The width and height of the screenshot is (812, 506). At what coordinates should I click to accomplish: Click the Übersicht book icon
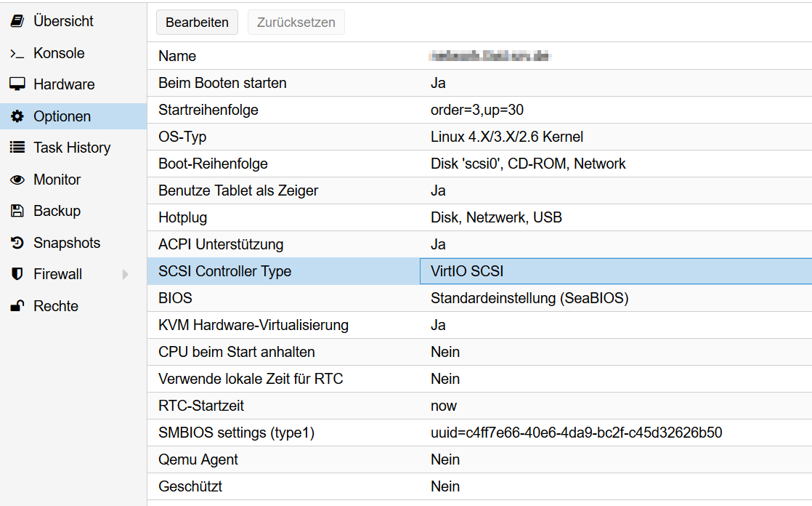17,21
